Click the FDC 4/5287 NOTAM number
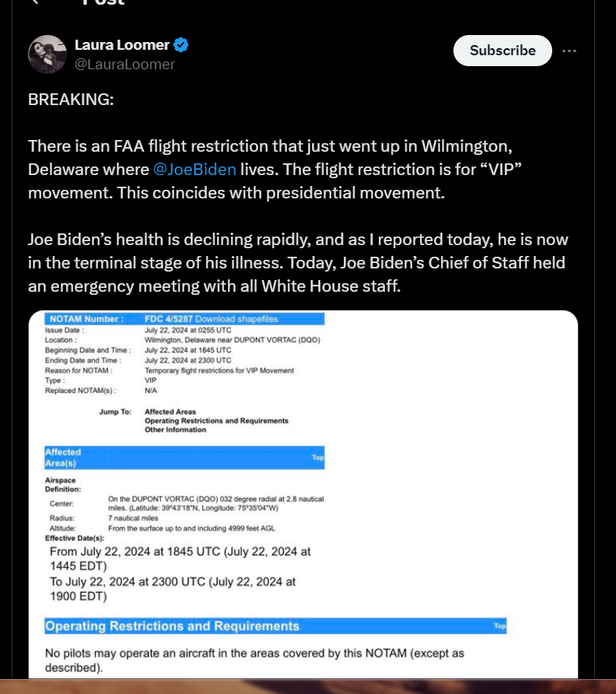Screen dimensions: 616x694 point(168,319)
